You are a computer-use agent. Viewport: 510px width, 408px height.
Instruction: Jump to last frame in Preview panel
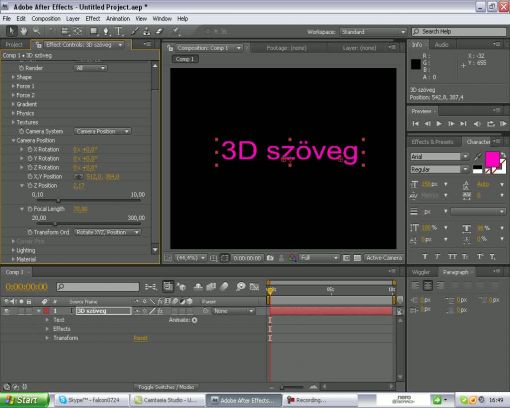[463, 124]
